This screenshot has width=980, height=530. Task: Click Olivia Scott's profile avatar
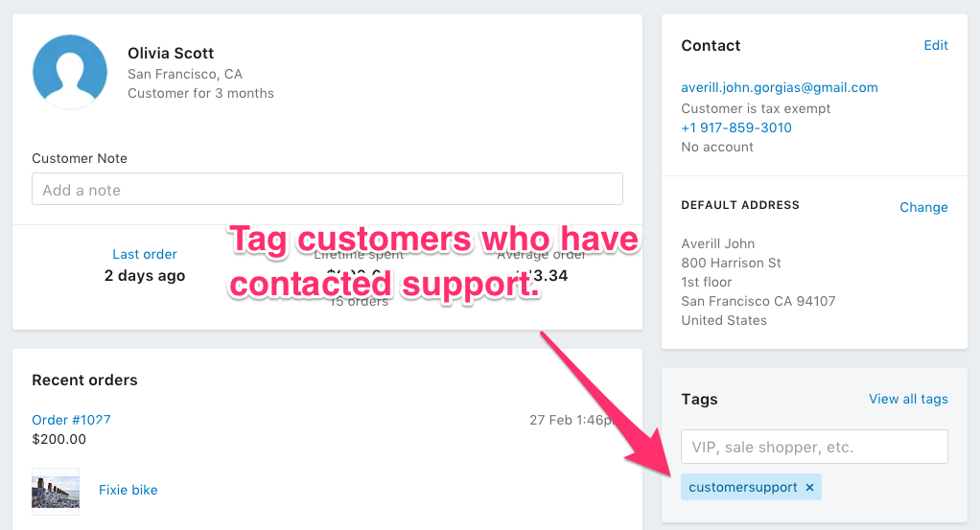tap(70, 72)
